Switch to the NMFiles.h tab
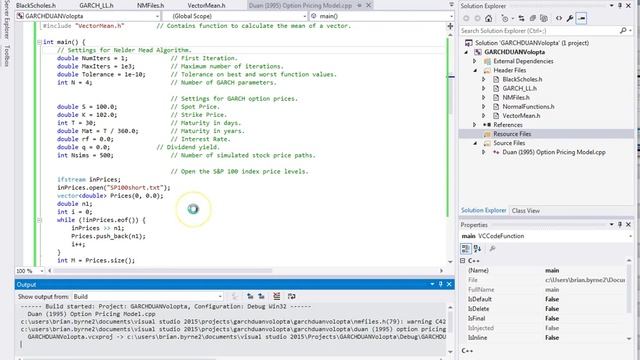The height and width of the screenshot is (360, 640). pyautogui.click(x=150, y=5)
